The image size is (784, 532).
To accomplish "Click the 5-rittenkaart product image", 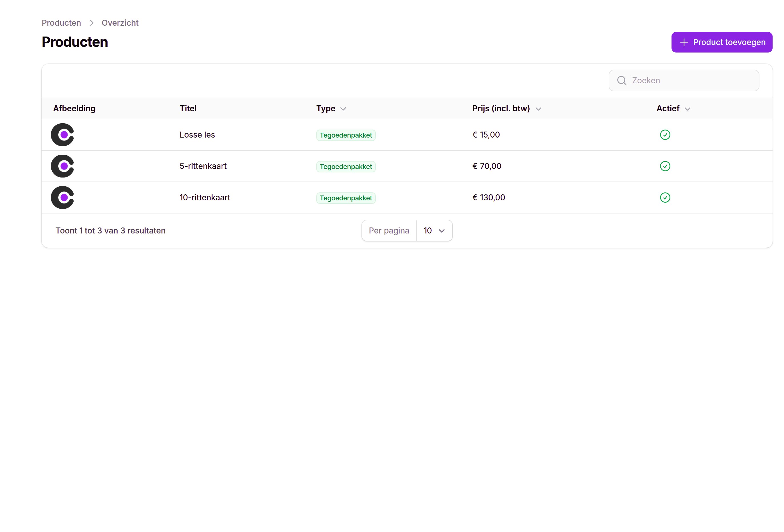I will point(63,166).
